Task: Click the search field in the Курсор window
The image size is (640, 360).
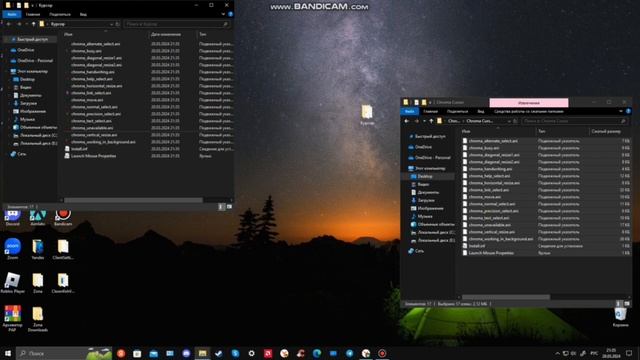Action: pyautogui.click(x=176, y=24)
